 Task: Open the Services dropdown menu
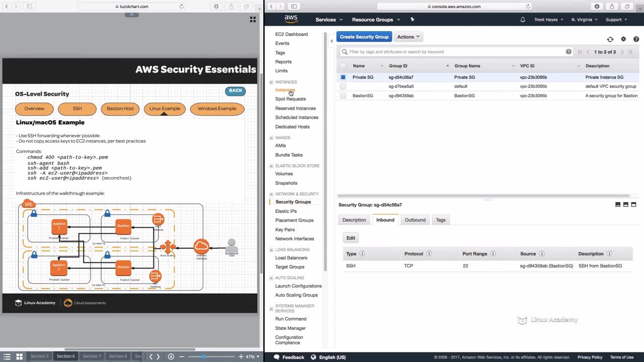329,20
